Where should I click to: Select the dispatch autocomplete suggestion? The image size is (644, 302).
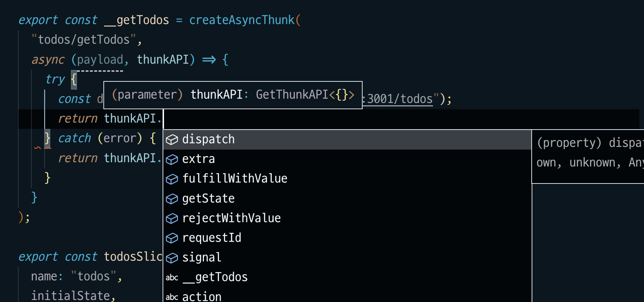coord(347,140)
